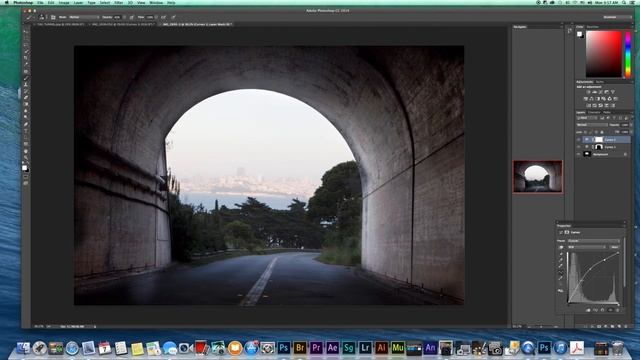
Task: Add an Invert adjustment layer
Action: tap(588, 105)
